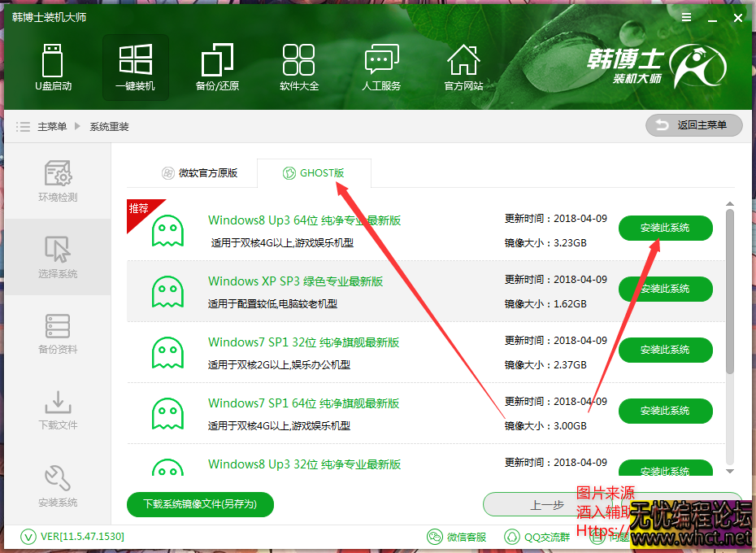Click the 韩博士装机大师 window title
This screenshot has width=756, height=553.
coord(49,17)
